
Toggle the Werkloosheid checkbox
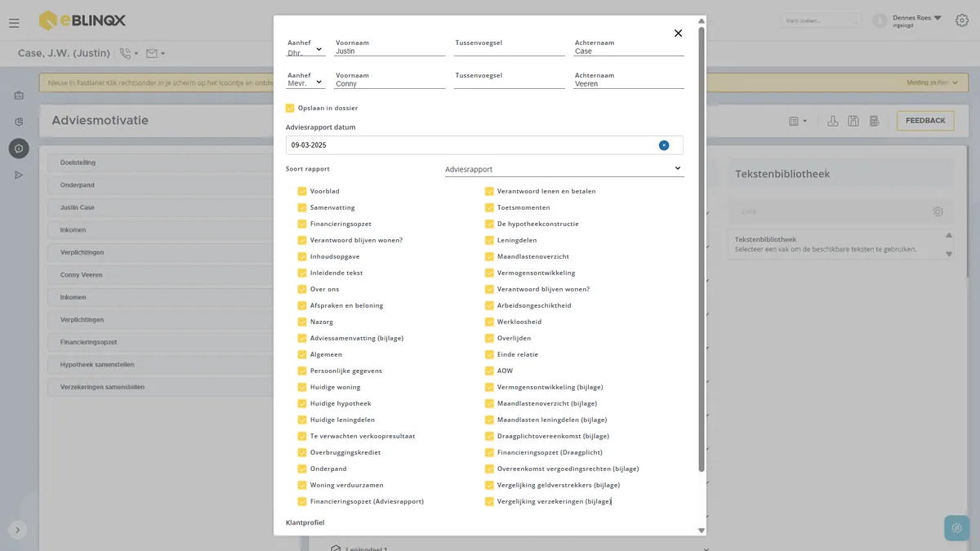point(489,322)
